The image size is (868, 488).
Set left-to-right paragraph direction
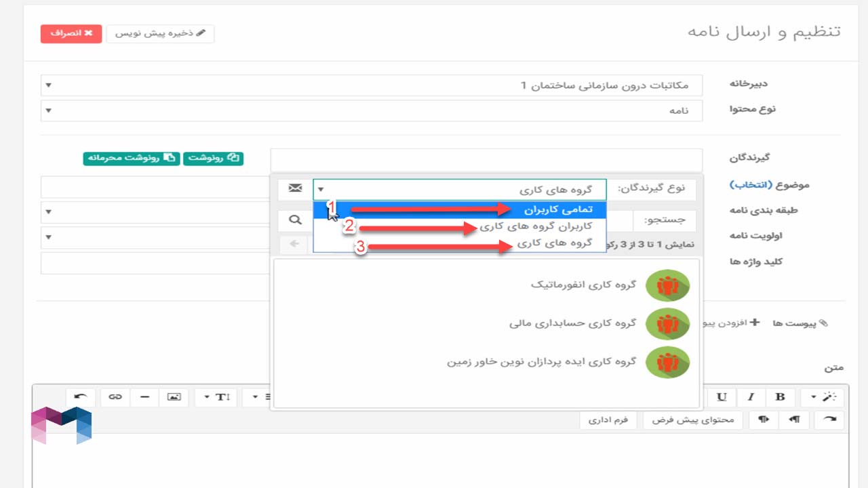coord(764,420)
